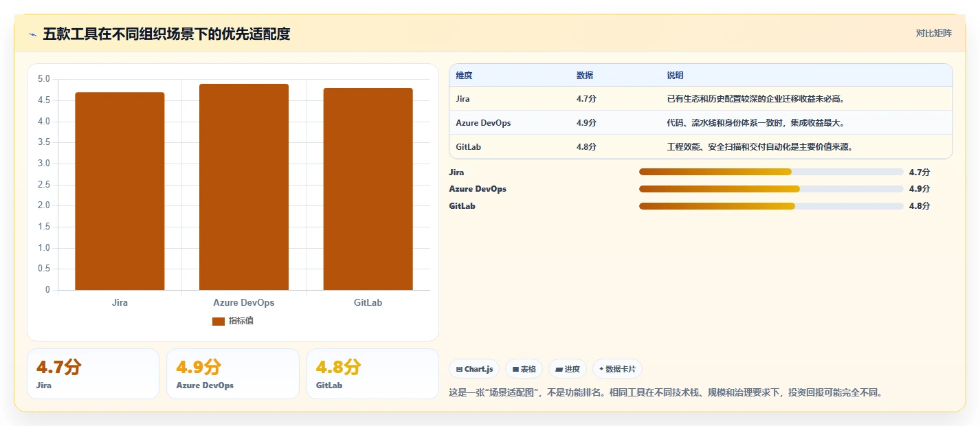Click the 5.0 y-axis tick label
980x426 pixels.
coord(44,79)
